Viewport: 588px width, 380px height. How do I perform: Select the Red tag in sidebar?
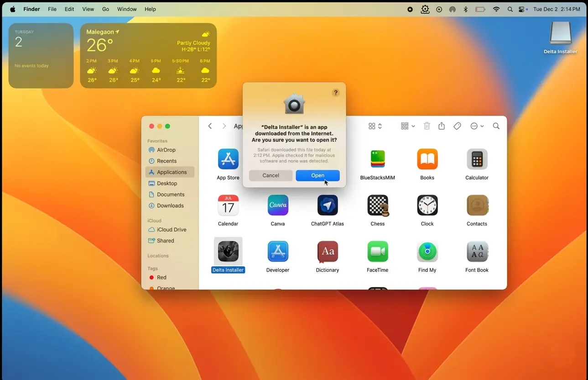170,277
